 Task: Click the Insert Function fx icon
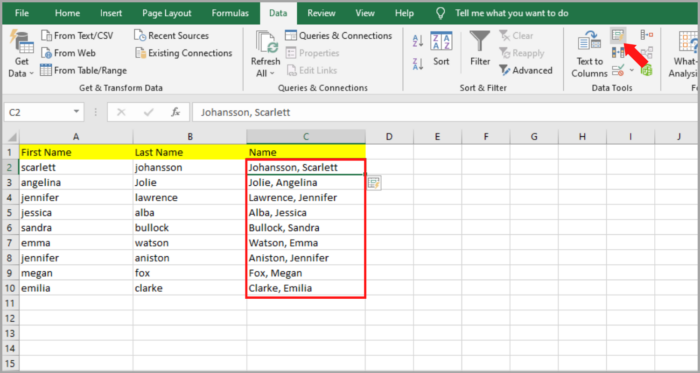pos(175,112)
